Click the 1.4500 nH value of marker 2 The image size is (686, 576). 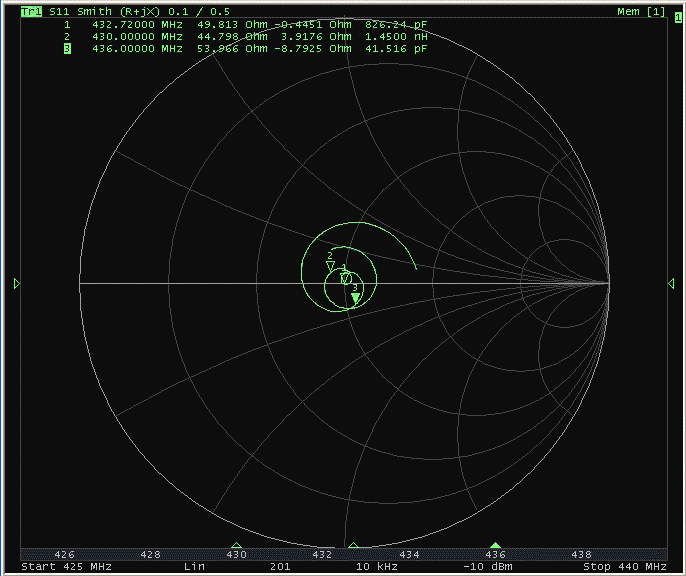396,37
